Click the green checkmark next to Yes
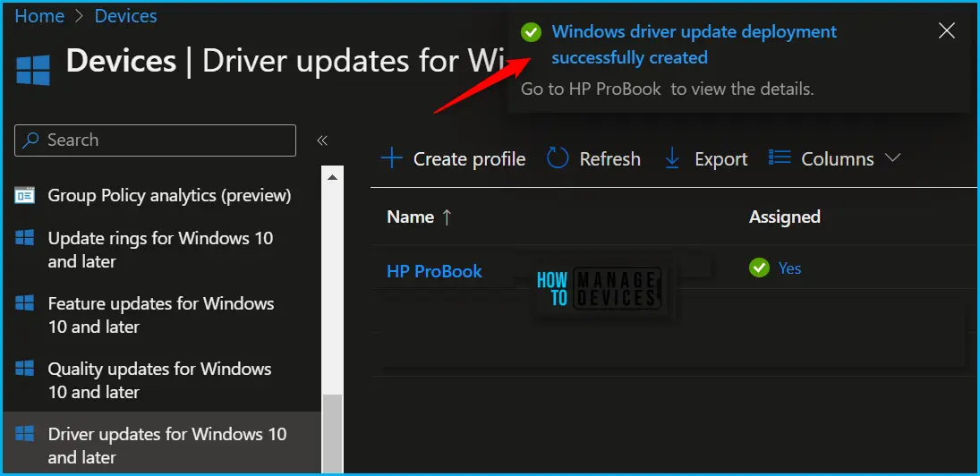Screen dimensions: 980x476 point(759,268)
